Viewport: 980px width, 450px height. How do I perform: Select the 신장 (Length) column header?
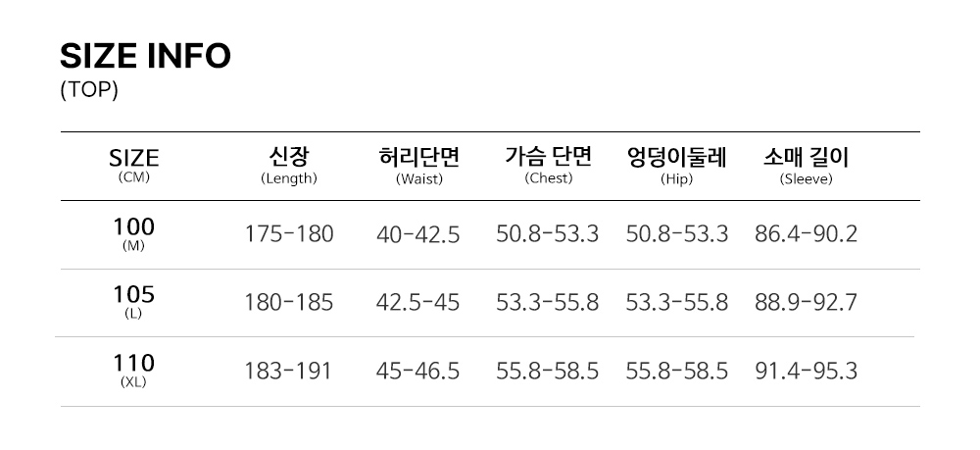click(288, 165)
